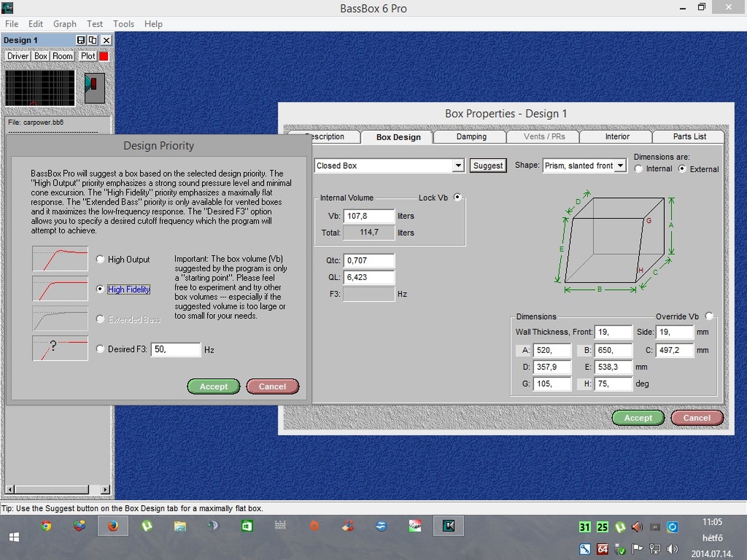
Task: Click the network tray icon
Action: (655, 549)
